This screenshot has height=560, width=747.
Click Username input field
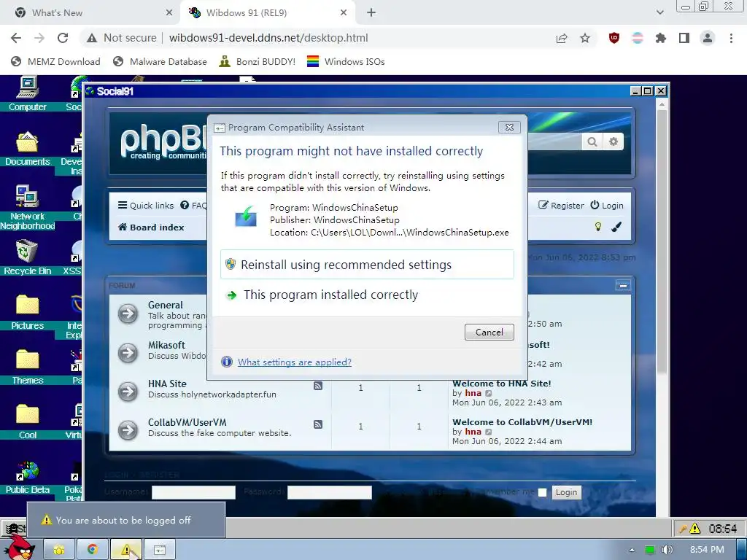tap(193, 492)
